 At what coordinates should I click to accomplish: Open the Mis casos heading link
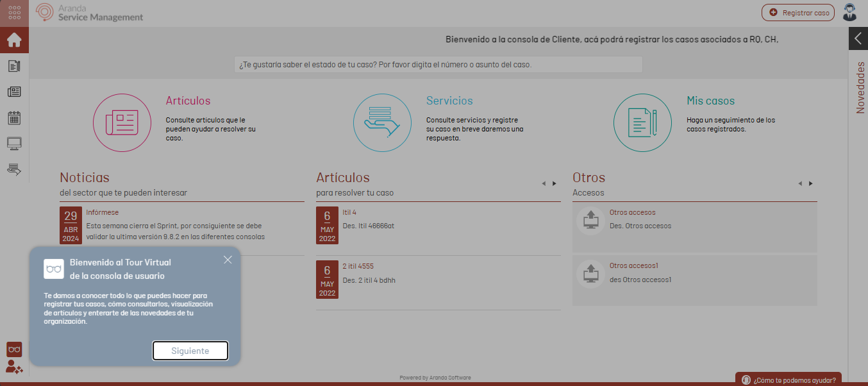point(710,101)
